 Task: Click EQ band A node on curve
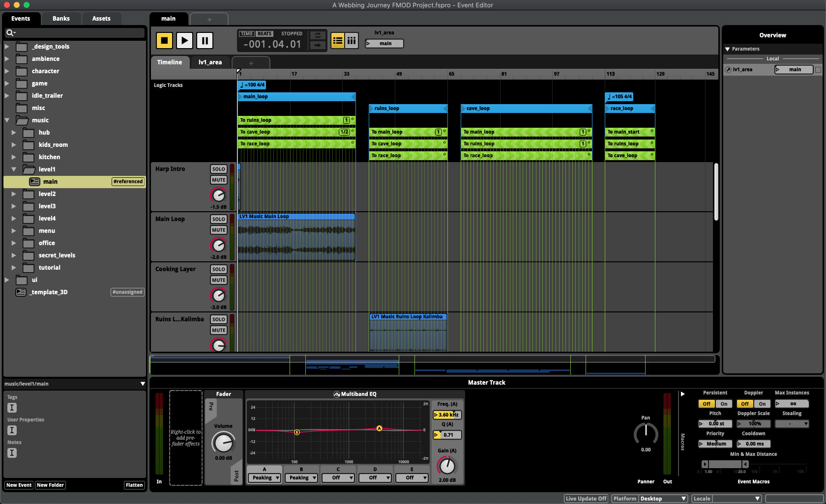379,428
